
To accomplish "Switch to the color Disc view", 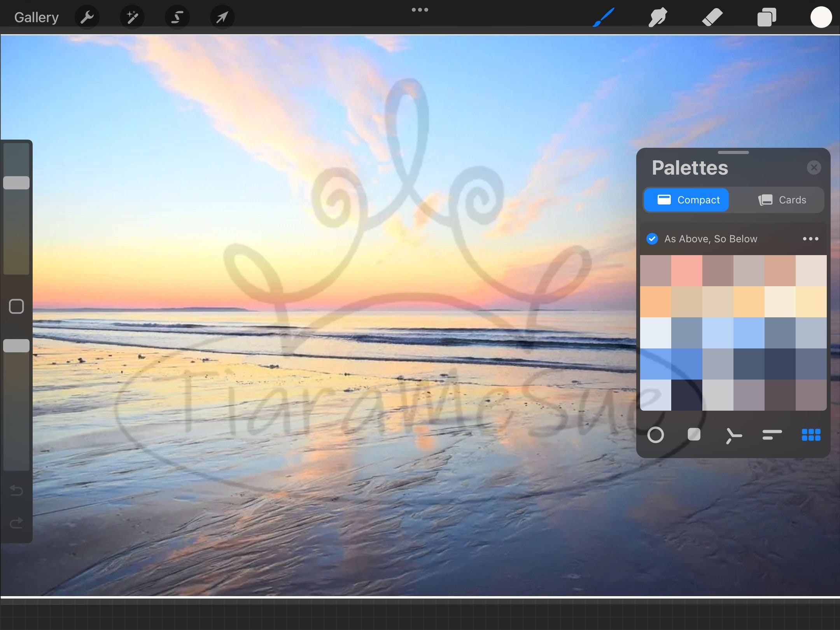I will 656,435.
